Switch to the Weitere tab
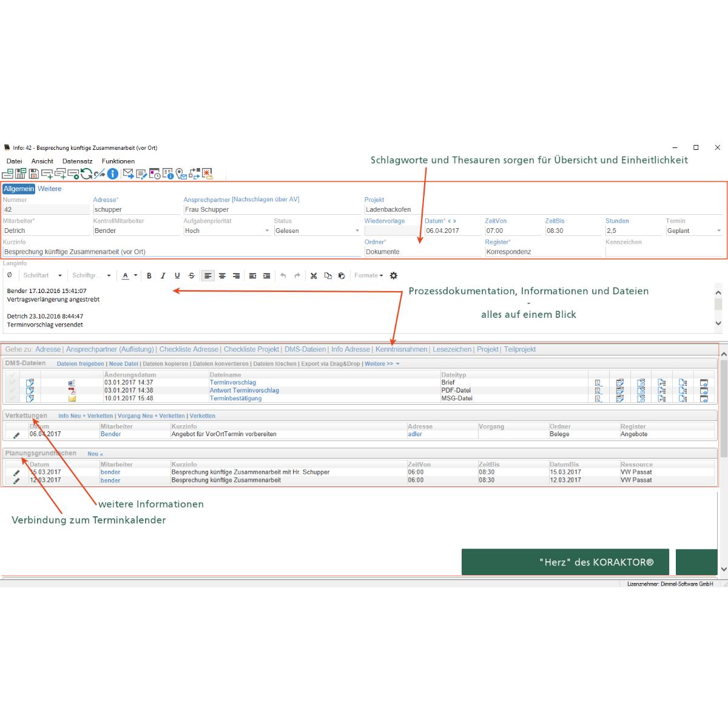 [x=50, y=189]
